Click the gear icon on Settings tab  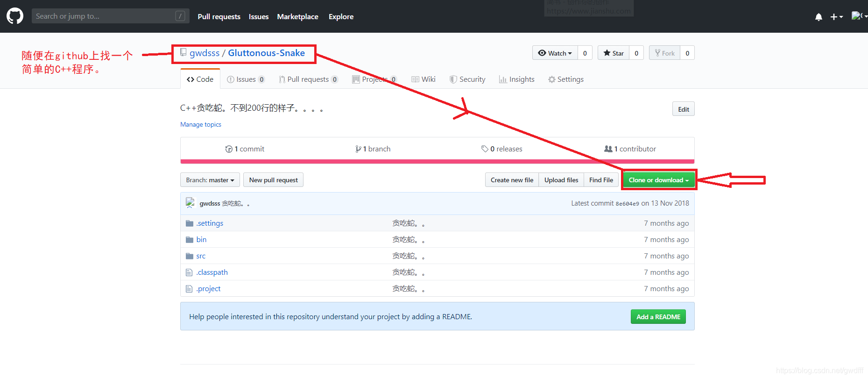tap(552, 79)
